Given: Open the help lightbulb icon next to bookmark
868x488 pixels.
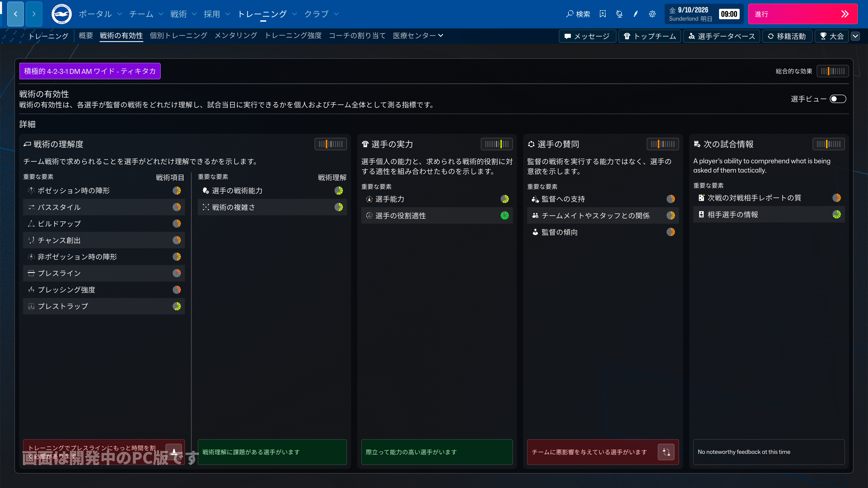Looking at the screenshot, I should pos(619,14).
